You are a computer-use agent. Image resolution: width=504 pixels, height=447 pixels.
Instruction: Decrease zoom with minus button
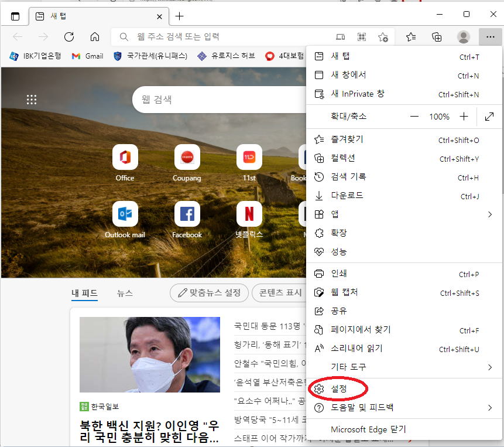click(414, 117)
